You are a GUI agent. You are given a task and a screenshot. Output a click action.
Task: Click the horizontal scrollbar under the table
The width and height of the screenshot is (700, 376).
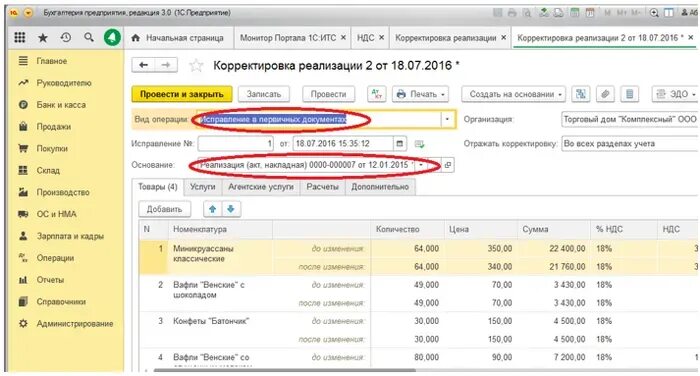[x=284, y=370]
